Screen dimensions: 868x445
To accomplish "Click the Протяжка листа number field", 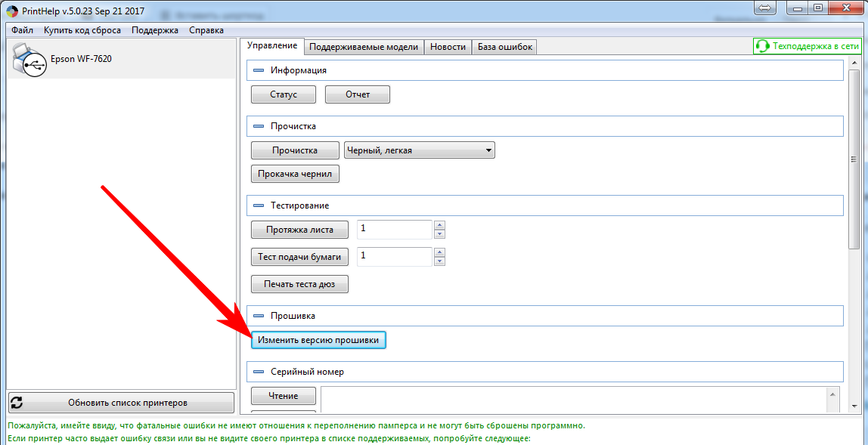I will click(x=393, y=229).
